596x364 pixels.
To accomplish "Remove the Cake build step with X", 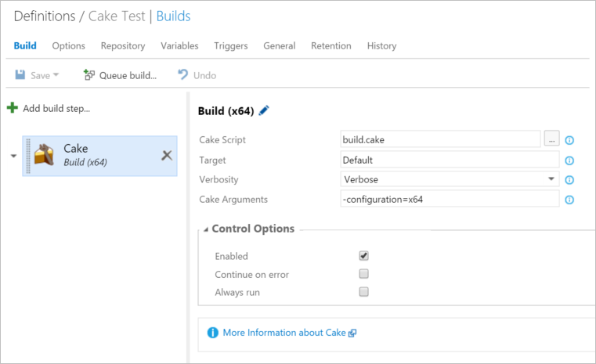I will [166, 155].
